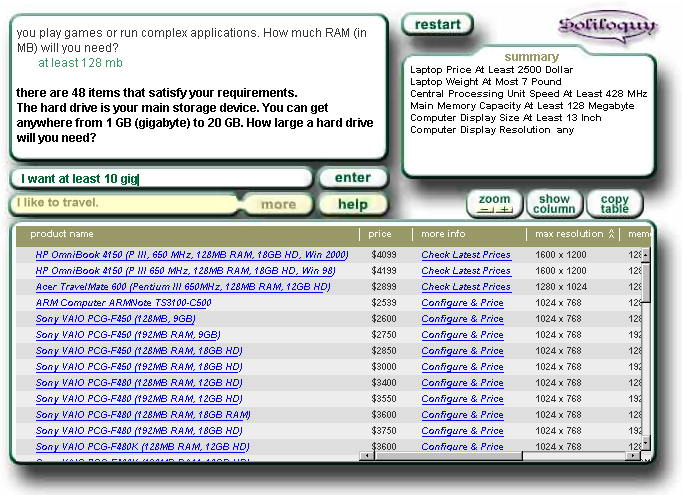Click summary line 'Laptop Price At Least 2500 Dollar'
682x495 pixels.
(x=491, y=70)
